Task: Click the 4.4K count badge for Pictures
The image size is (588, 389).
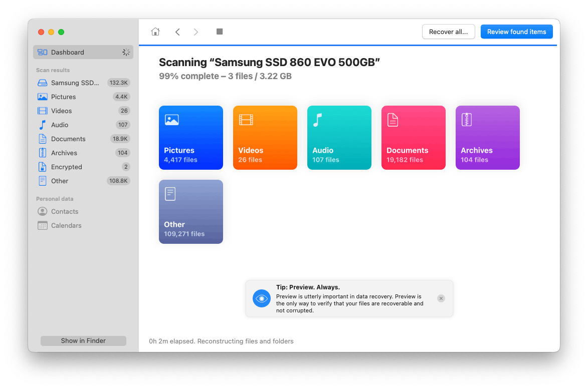Action: click(x=121, y=97)
